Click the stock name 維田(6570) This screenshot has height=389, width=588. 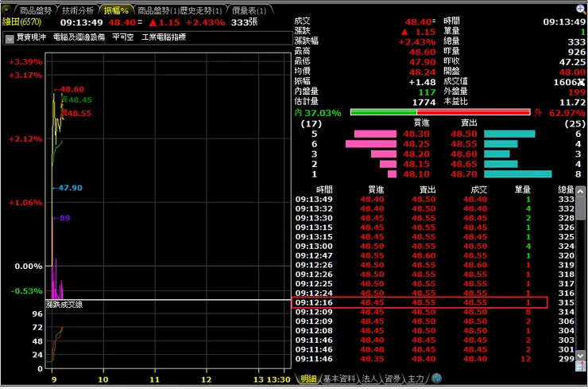[x=21, y=21]
